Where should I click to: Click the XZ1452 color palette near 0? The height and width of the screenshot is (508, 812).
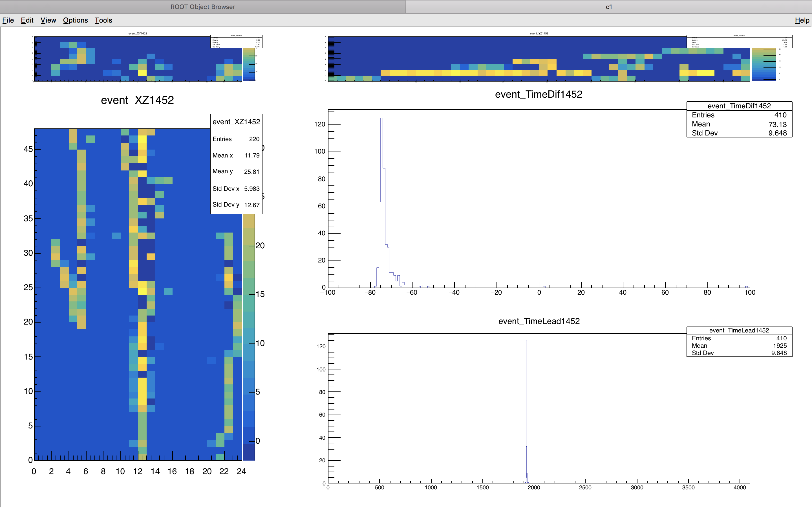(x=249, y=441)
